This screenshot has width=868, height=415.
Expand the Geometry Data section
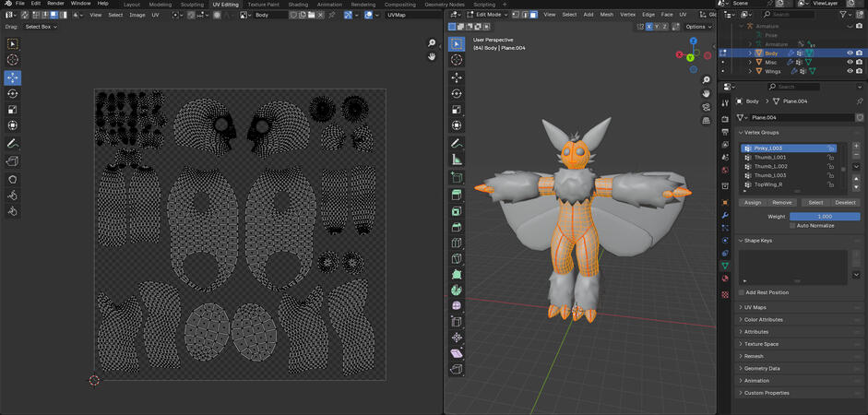tap(762, 368)
